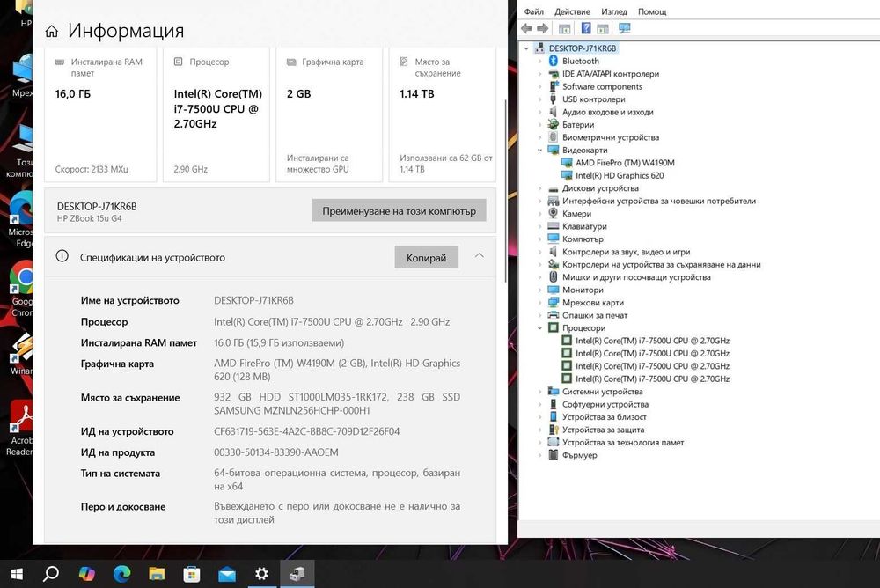
Task: Open Microsoft Edge from taskbar
Action: 121,573
